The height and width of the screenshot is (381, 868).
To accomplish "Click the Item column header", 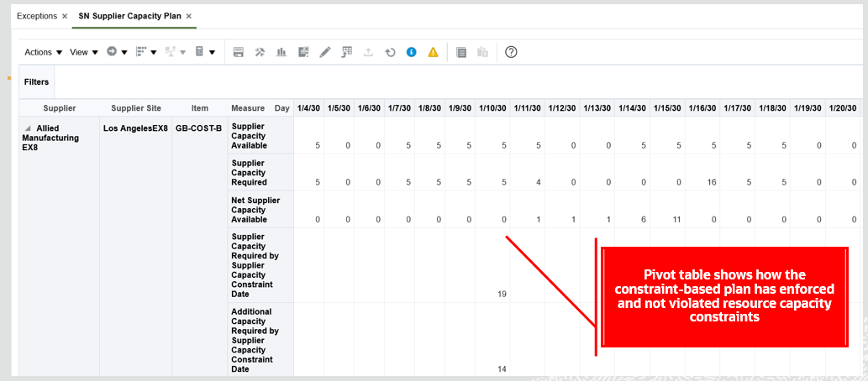I will [200, 107].
